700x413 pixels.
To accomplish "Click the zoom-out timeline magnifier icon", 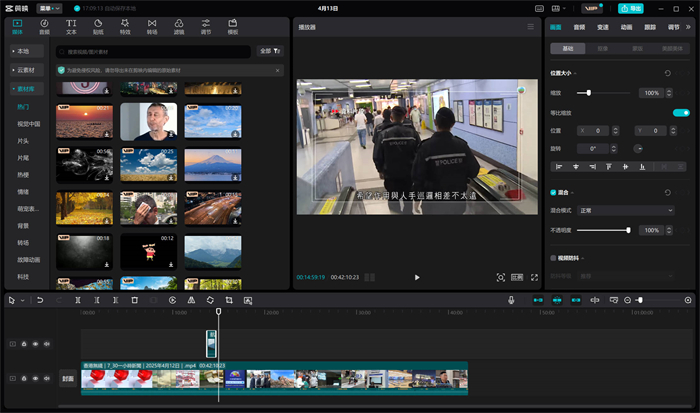I will 627,300.
